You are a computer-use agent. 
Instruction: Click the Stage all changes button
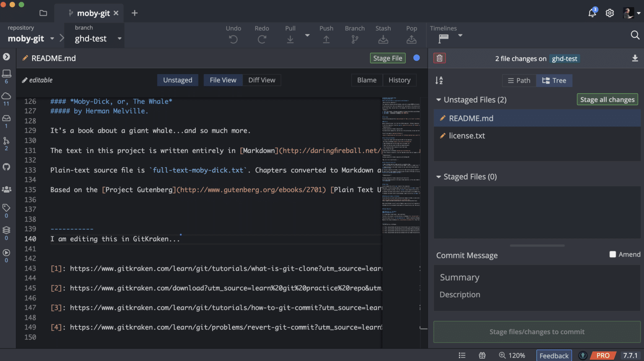click(607, 99)
